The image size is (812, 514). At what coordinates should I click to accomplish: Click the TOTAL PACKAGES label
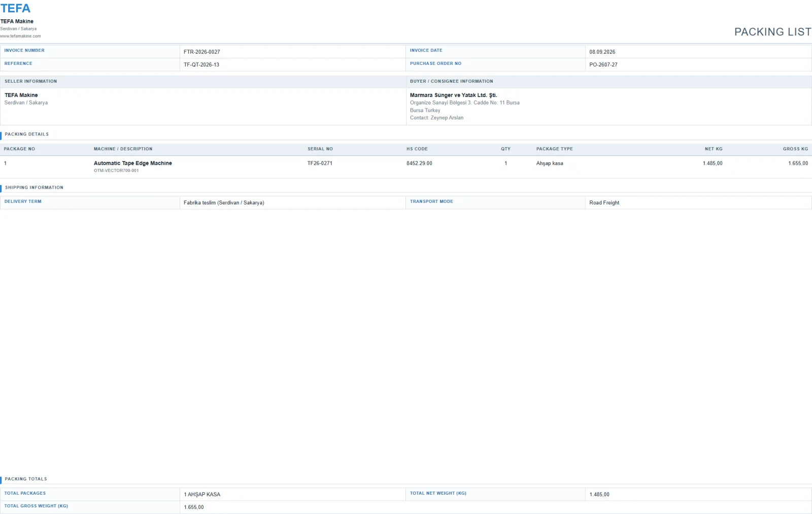[25, 493]
